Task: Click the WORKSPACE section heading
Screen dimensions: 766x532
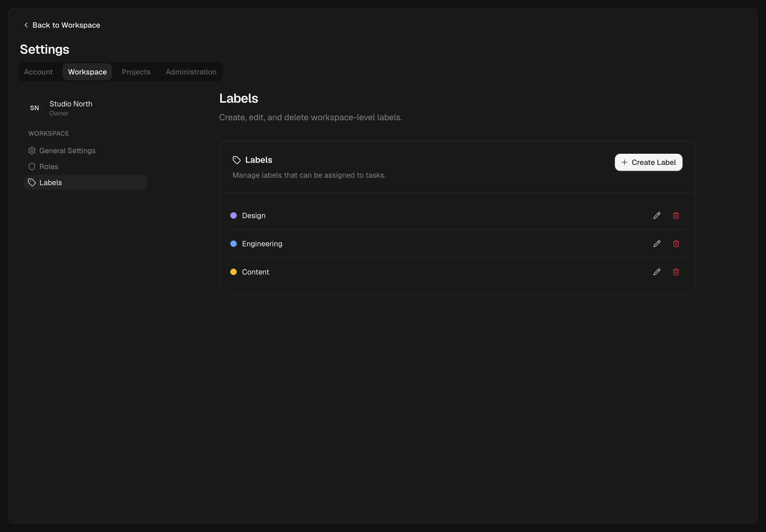Action: pyautogui.click(x=49, y=133)
